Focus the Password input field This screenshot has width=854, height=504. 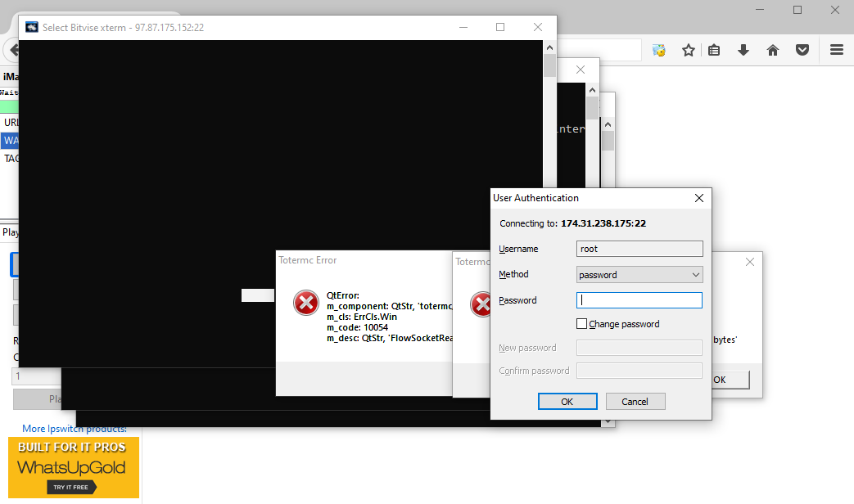click(x=639, y=300)
